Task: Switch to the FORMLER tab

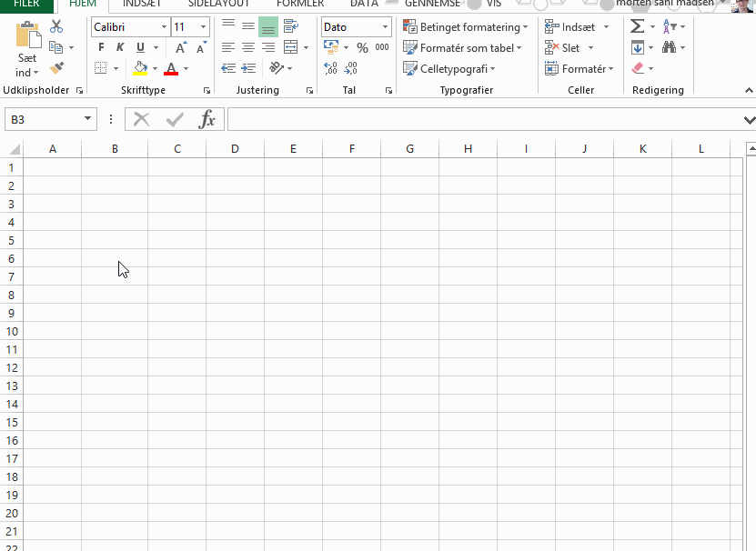Action: coord(299,4)
